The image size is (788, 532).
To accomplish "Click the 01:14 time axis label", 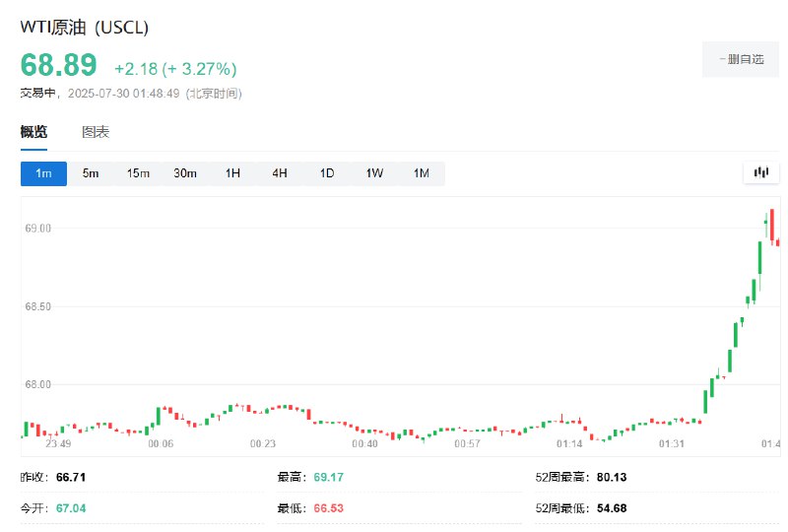I will point(569,443).
